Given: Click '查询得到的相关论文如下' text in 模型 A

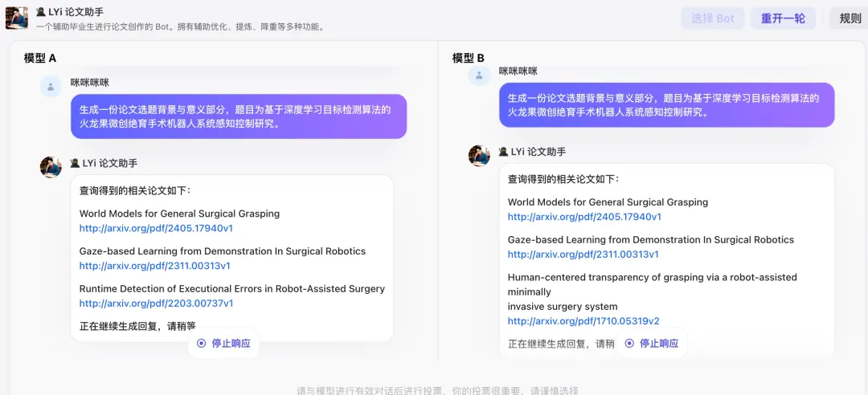Looking at the screenshot, I should (134, 190).
